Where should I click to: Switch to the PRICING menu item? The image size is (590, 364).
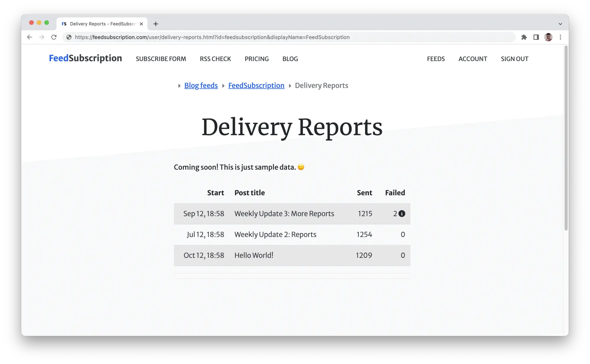[x=256, y=59]
